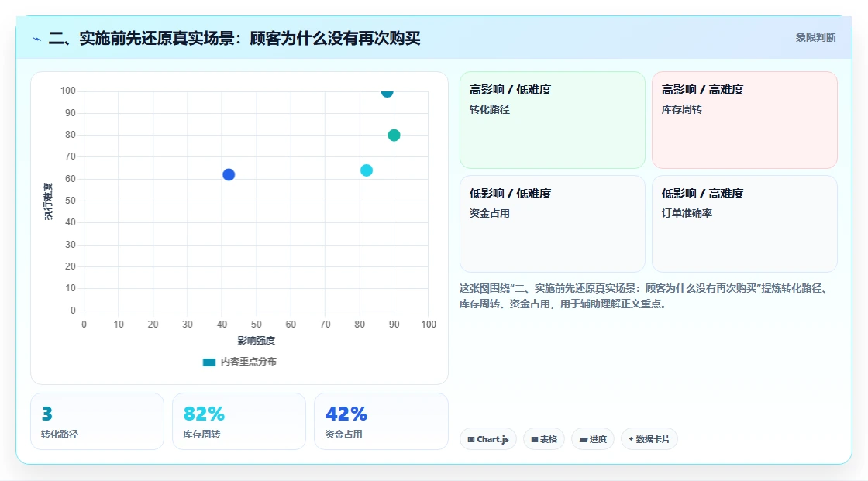Open the 低影响 / 低难度 quadrant card
The image size is (868, 481).
pos(553,224)
